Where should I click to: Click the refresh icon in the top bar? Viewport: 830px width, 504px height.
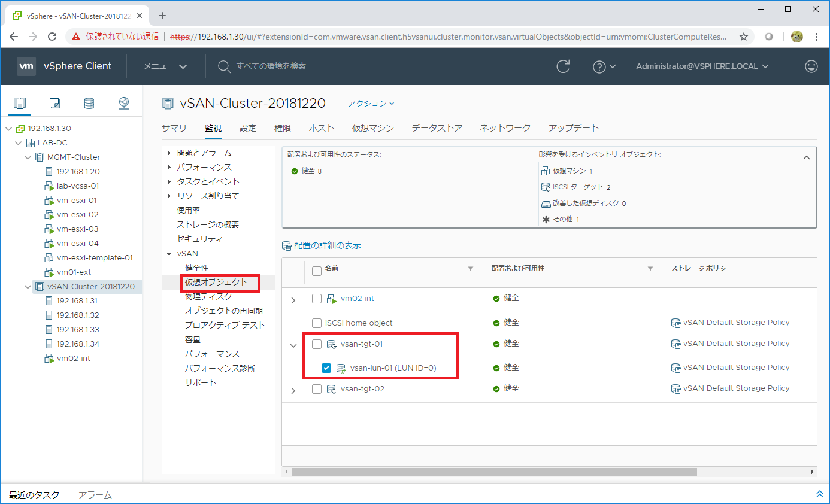(563, 66)
